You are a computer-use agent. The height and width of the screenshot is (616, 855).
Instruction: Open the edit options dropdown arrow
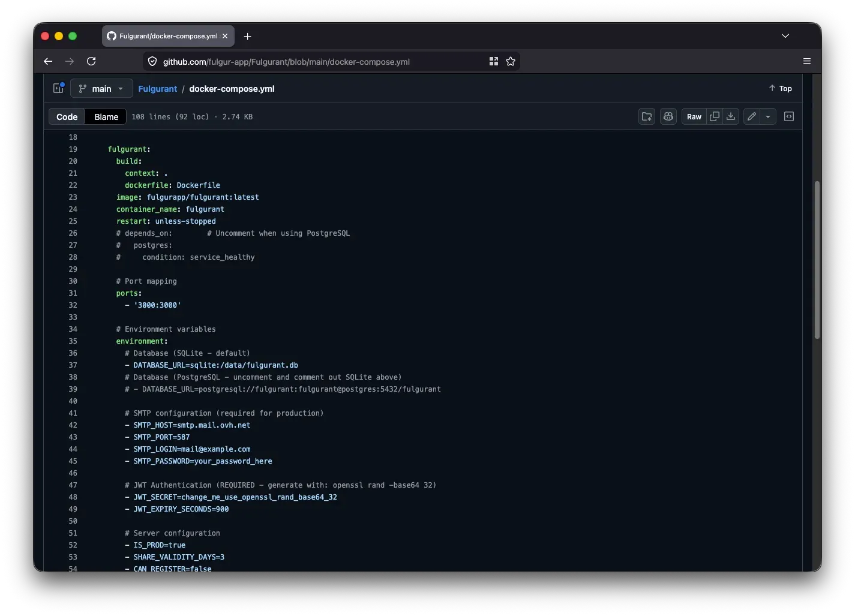coord(769,116)
